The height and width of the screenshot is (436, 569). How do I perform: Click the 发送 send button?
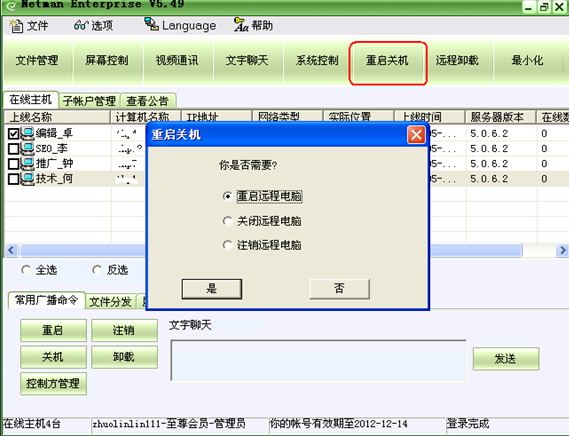tap(506, 359)
